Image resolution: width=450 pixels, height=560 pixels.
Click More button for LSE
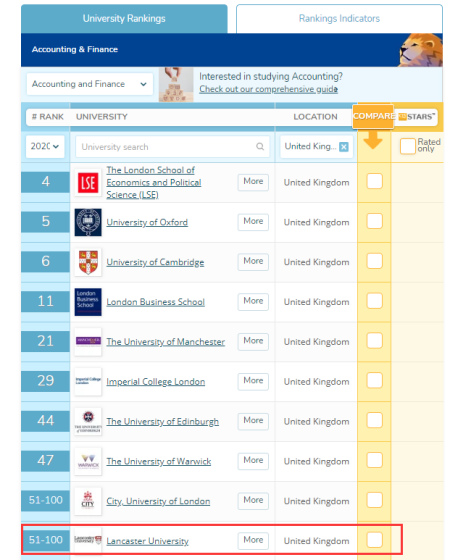[x=253, y=182]
